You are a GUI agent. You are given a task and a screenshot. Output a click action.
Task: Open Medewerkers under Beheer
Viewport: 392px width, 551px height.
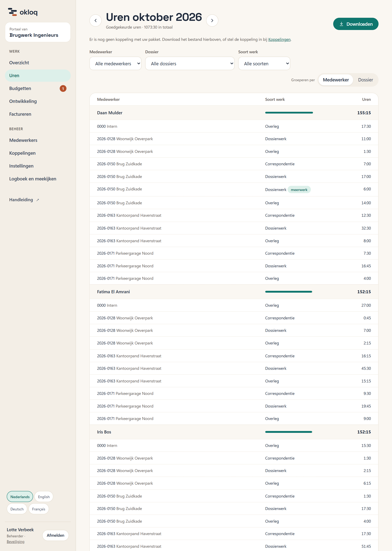click(x=38, y=140)
